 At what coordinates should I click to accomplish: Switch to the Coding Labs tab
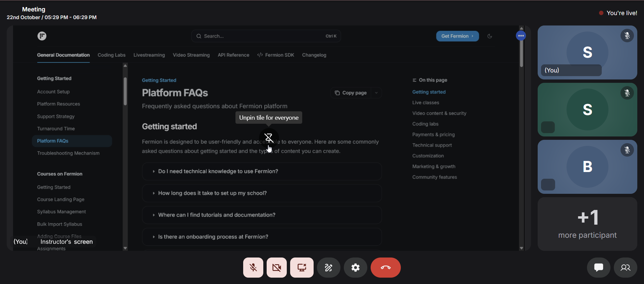[x=111, y=55]
